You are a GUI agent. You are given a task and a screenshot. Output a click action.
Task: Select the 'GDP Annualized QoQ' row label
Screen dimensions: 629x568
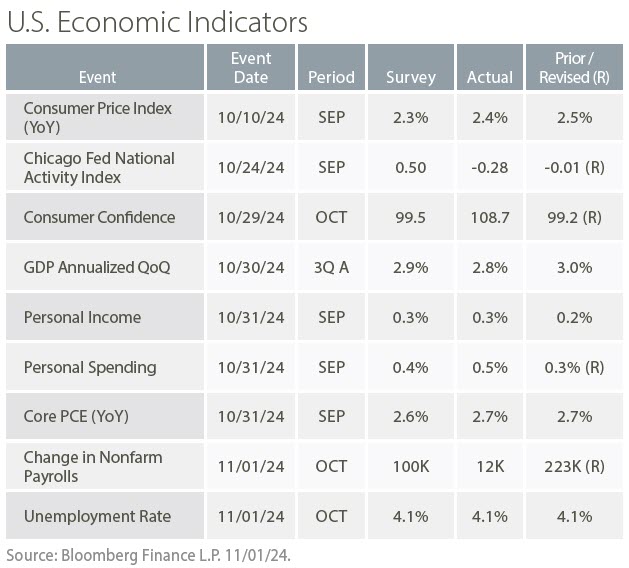click(97, 267)
